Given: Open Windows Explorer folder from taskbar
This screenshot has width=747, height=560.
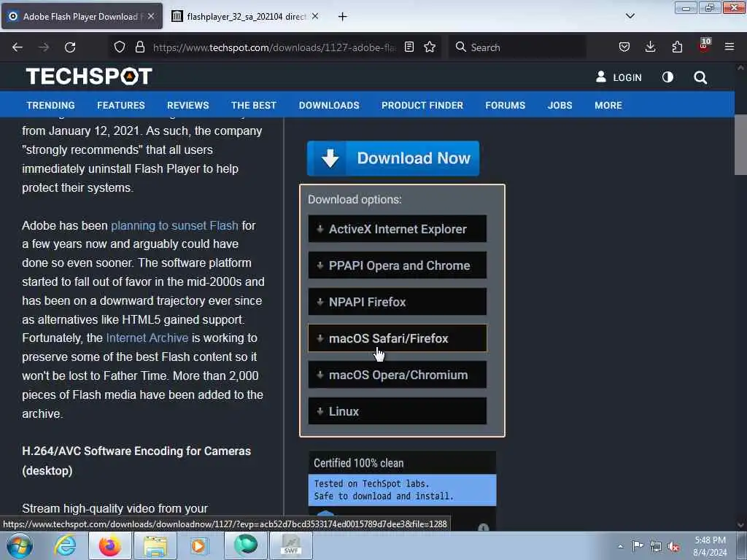Looking at the screenshot, I should (155, 545).
